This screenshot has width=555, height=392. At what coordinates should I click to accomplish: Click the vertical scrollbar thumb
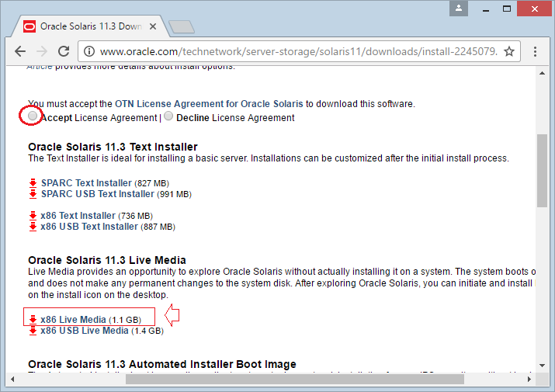pyautogui.click(x=542, y=170)
